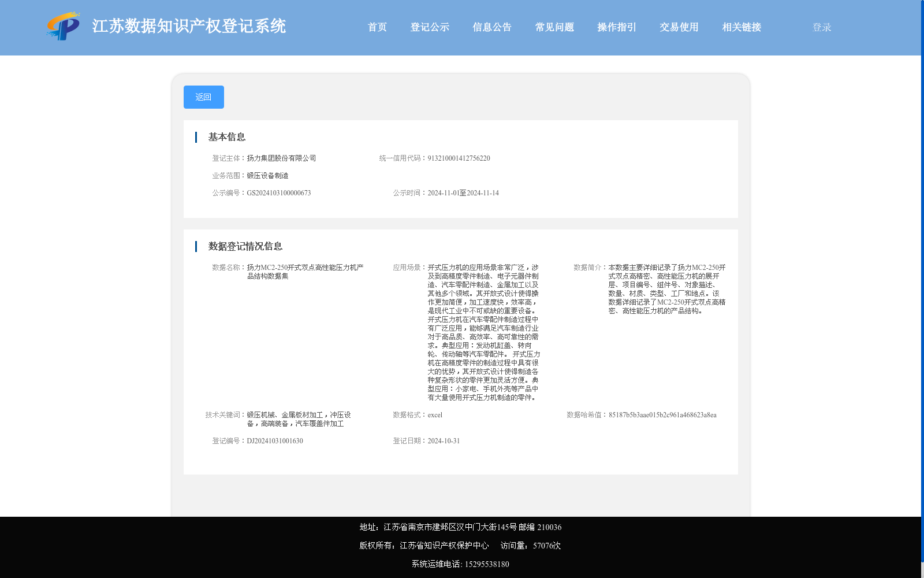Select registration number DJ20241031001630

(275, 441)
